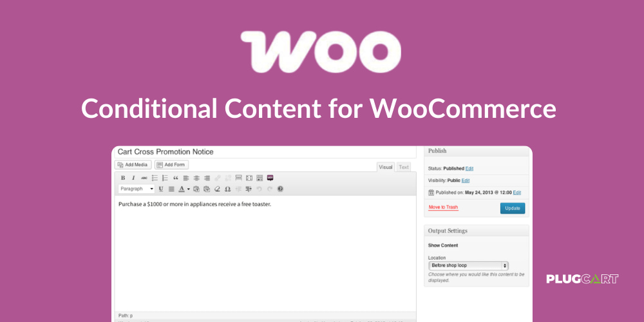Click the 'Show Content' label
Screen dimensions: 644x322
tap(443, 245)
